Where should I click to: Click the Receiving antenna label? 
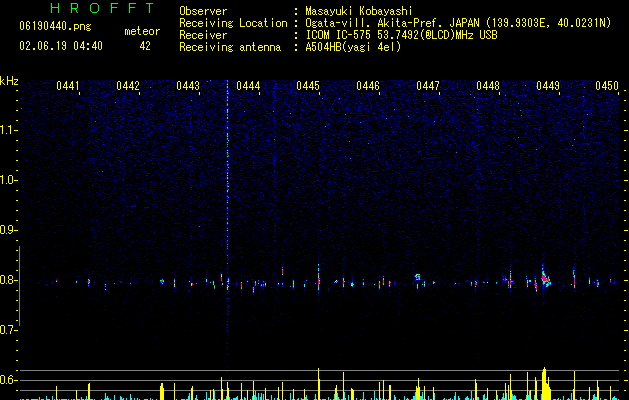click(230, 47)
